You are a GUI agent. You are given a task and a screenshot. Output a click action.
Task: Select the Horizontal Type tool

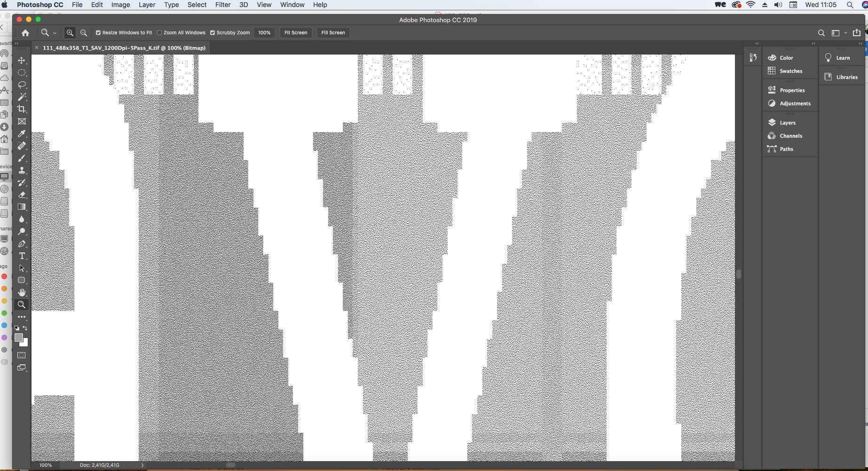coord(22,256)
